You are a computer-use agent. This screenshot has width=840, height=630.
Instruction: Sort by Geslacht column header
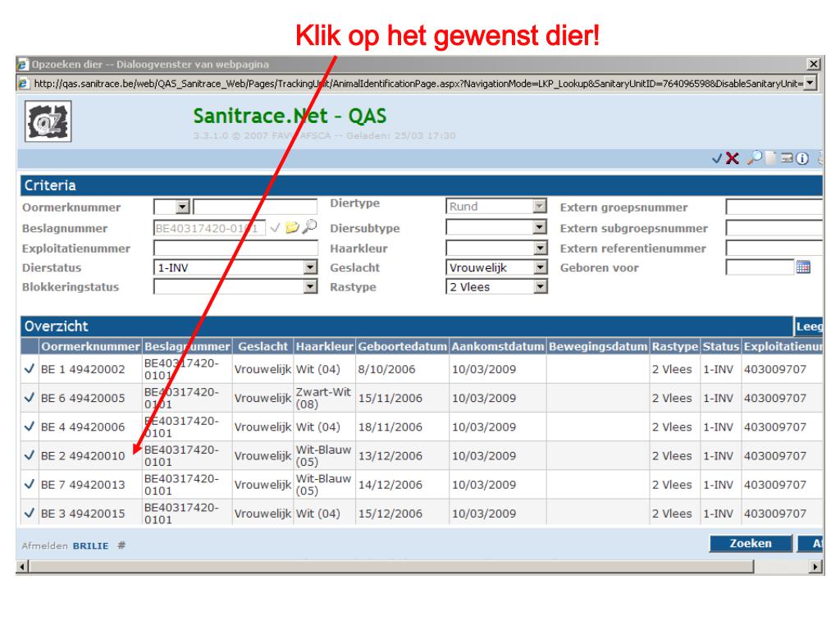(263, 346)
